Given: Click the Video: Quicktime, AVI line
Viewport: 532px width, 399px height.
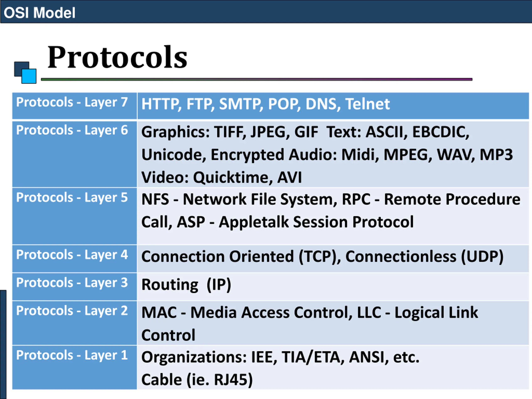Looking at the screenshot, I should pyautogui.click(x=222, y=177).
